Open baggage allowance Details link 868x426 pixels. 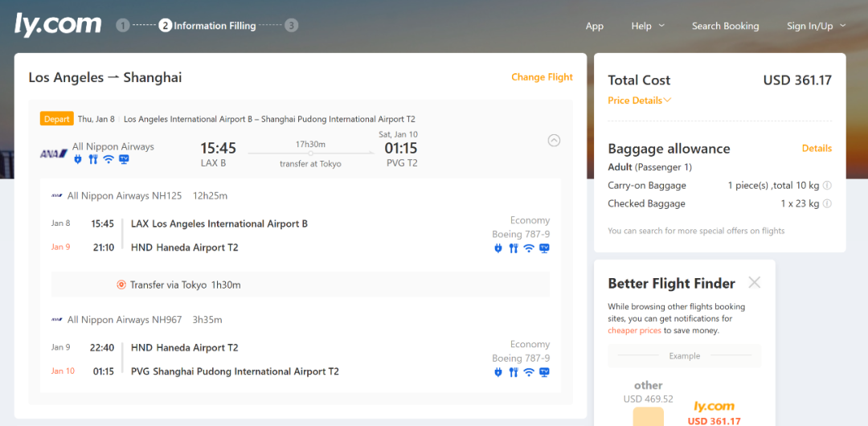(817, 149)
